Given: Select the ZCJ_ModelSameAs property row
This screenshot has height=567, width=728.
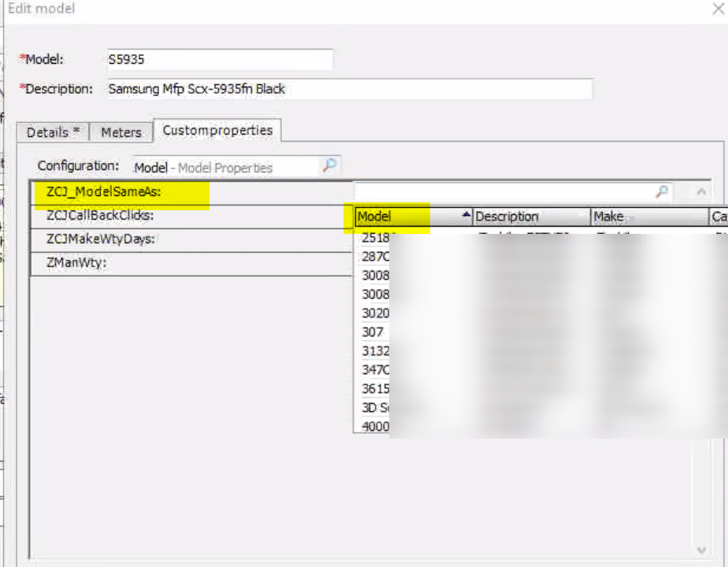Looking at the screenshot, I should click(x=191, y=192).
